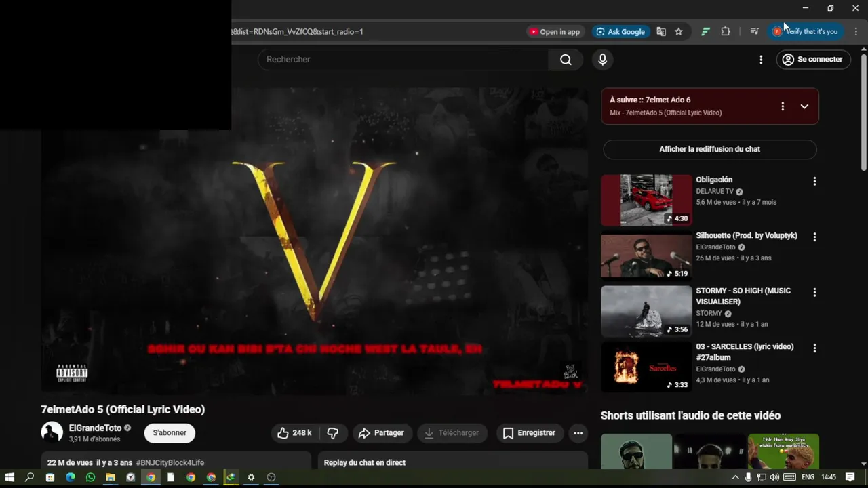Open the volume control in system tray
Screen dimensions: 868x488
coord(774,477)
